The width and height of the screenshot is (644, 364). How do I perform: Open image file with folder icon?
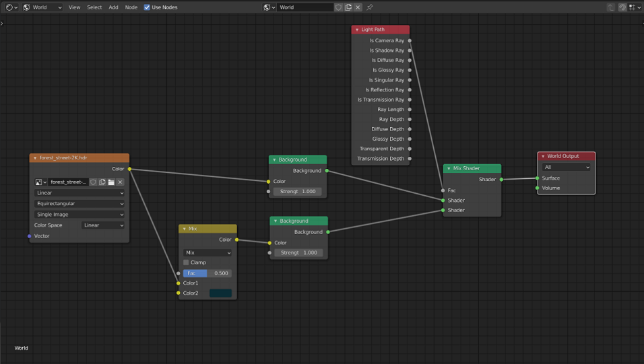[x=111, y=182]
